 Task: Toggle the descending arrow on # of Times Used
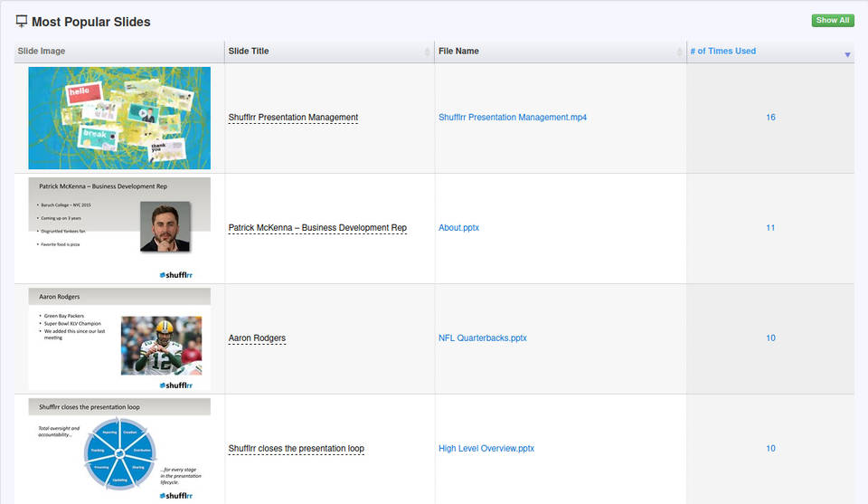[x=847, y=54]
